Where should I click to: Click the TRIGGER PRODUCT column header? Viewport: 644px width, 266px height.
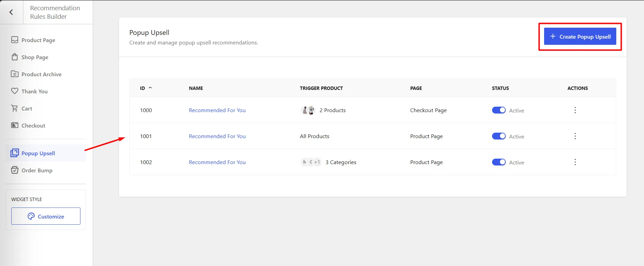[x=321, y=88]
